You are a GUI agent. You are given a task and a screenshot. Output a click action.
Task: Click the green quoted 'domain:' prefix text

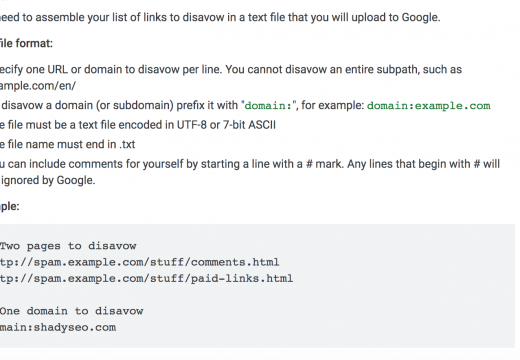coord(268,106)
